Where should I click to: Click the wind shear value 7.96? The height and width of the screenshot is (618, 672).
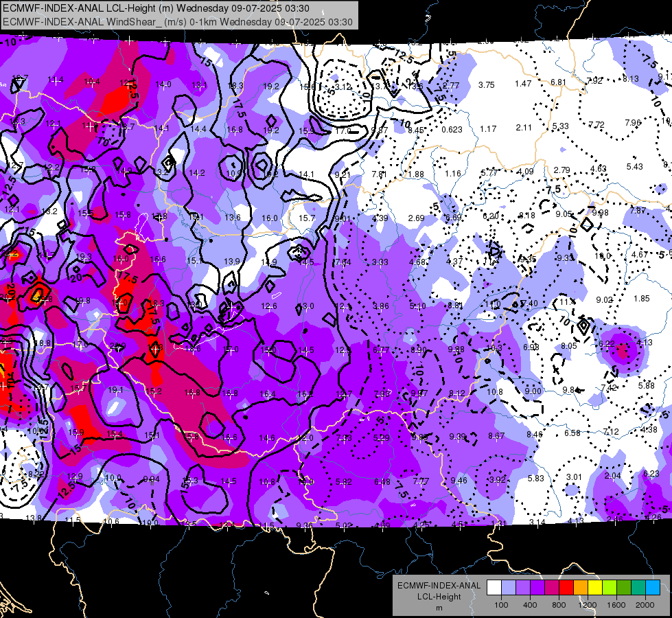click(x=633, y=123)
